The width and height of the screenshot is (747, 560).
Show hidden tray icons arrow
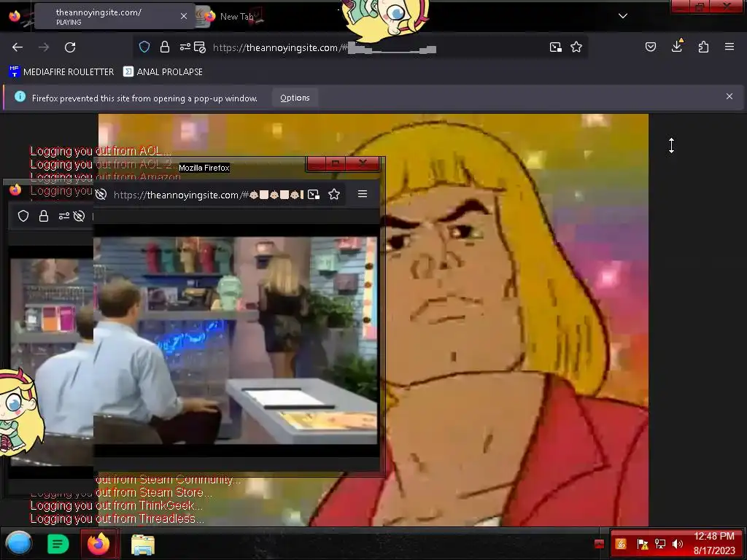(x=600, y=544)
